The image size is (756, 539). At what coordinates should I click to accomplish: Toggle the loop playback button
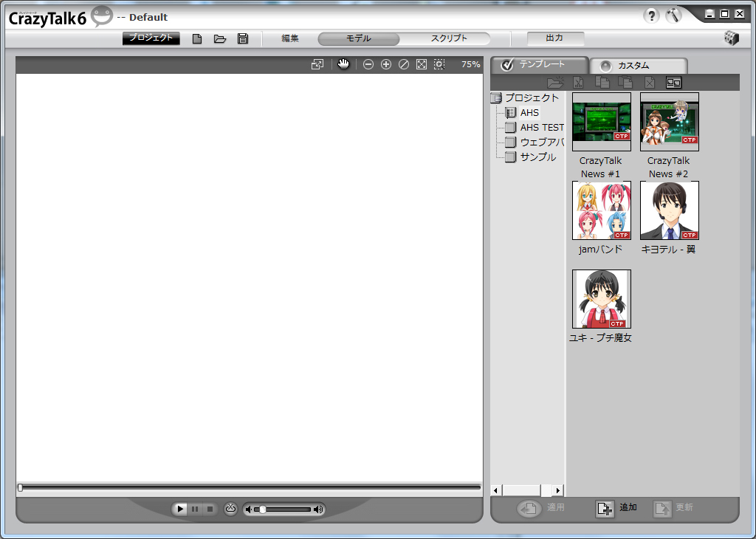(x=231, y=509)
